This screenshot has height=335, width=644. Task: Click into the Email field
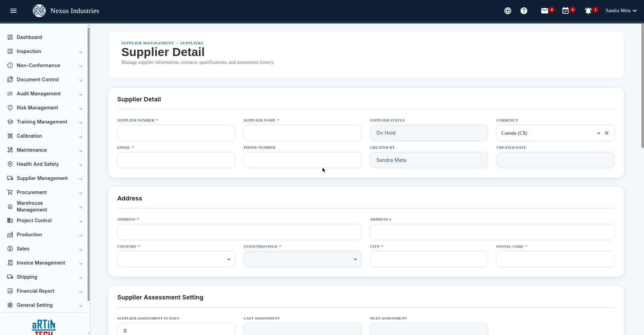tap(177, 160)
